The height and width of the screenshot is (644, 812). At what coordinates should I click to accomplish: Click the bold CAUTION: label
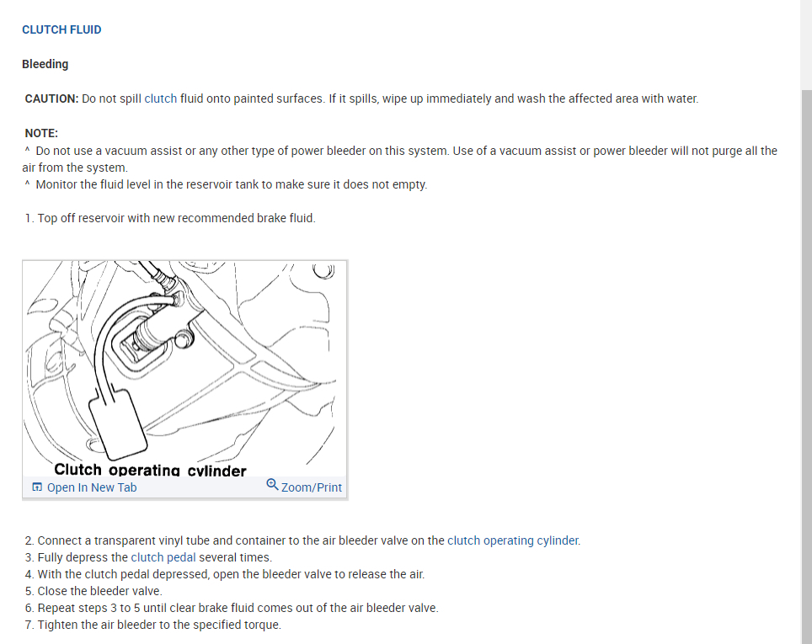tap(51, 98)
